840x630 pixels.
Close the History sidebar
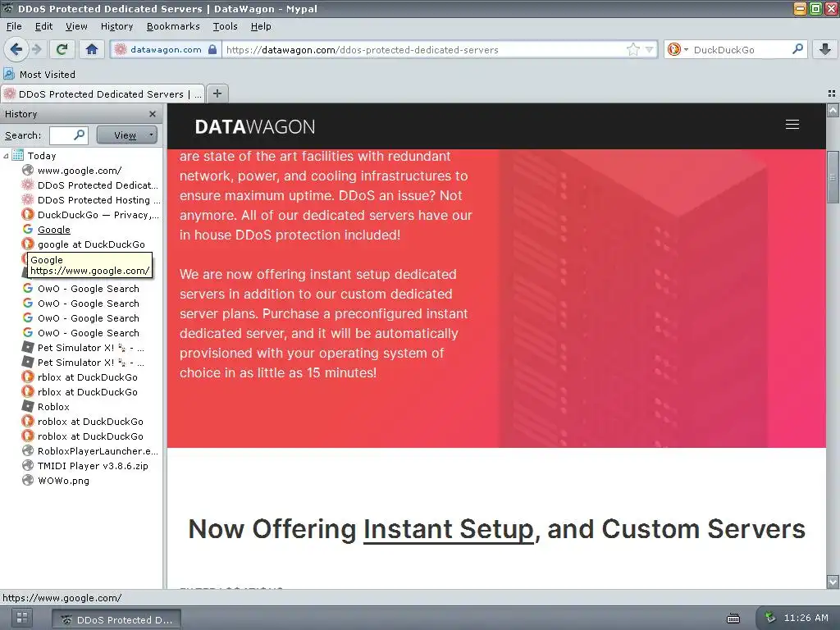pyautogui.click(x=152, y=114)
